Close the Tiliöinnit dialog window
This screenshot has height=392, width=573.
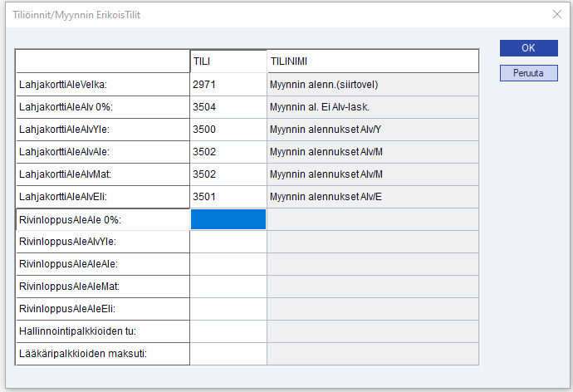556,13
